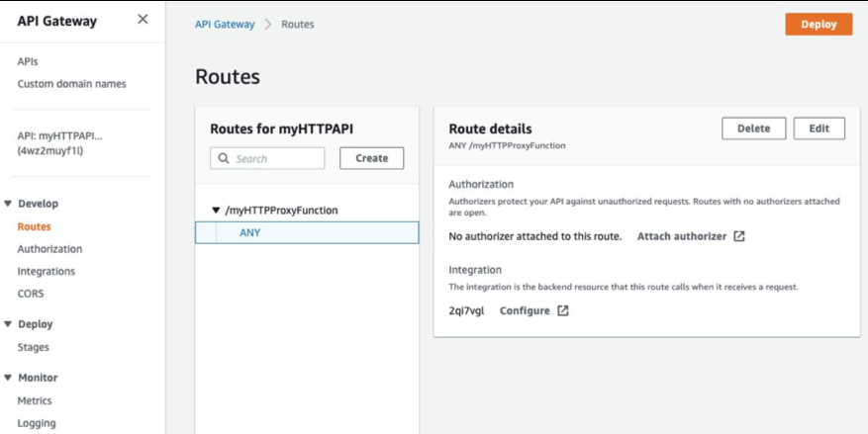868x434 pixels.
Task: Open the Authorization page in the sidebar
Action: pos(49,249)
